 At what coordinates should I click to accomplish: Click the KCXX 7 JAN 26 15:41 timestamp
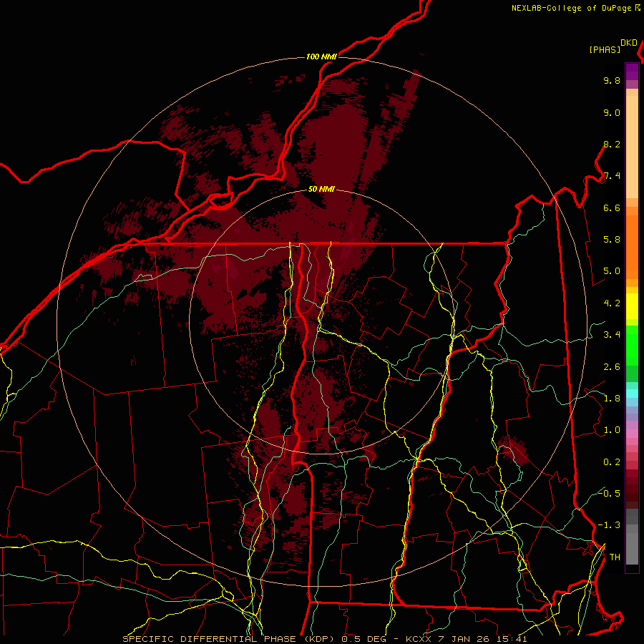pos(466,639)
